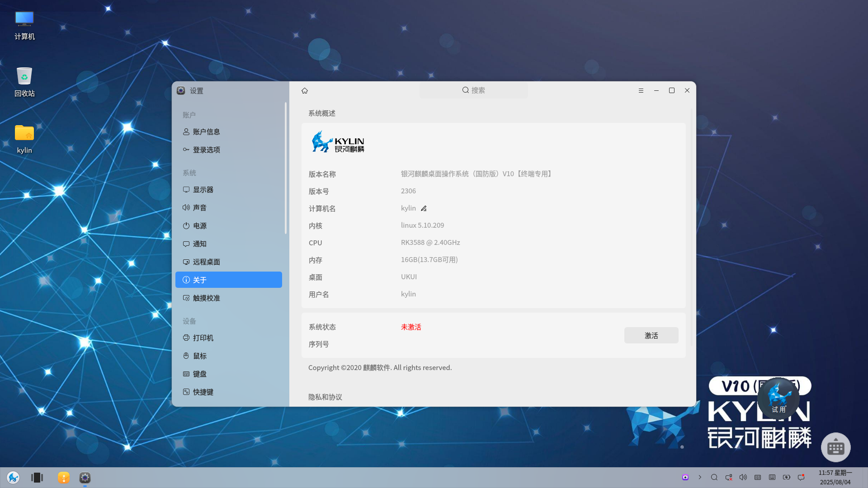This screenshot has height=488, width=868.
Task: Select the highlighted 关于 item
Action: 229,280
